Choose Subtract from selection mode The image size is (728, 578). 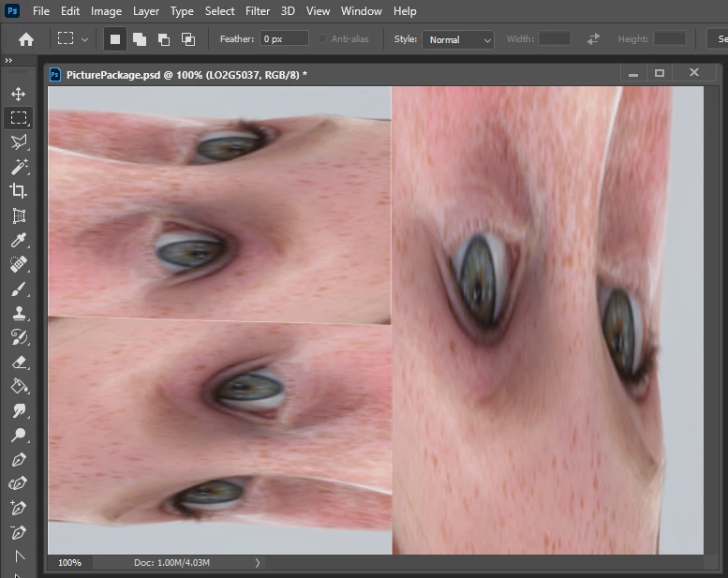click(163, 39)
